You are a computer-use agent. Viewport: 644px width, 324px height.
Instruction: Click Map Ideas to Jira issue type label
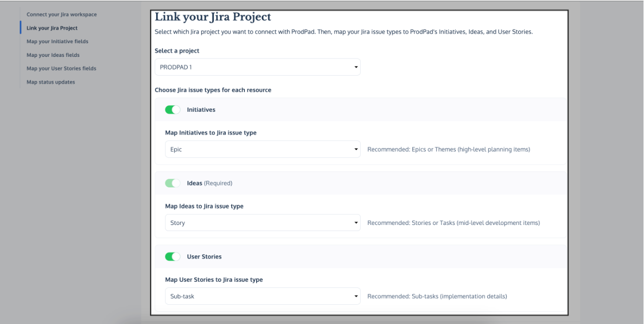[204, 206]
